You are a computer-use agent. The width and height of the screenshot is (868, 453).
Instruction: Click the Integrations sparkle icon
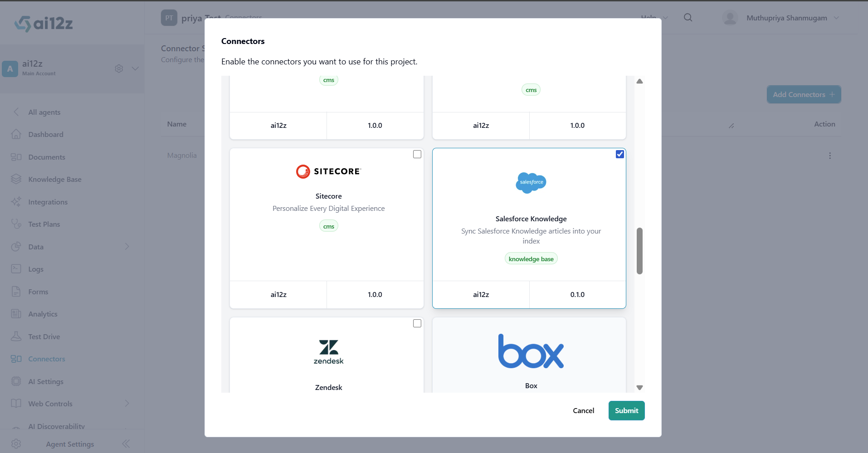(16, 201)
